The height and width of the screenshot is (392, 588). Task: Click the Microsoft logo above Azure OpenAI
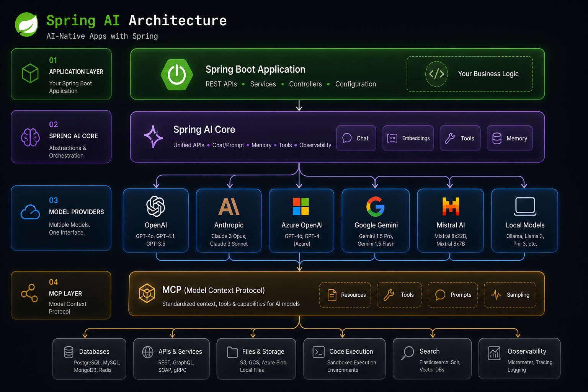click(301, 206)
